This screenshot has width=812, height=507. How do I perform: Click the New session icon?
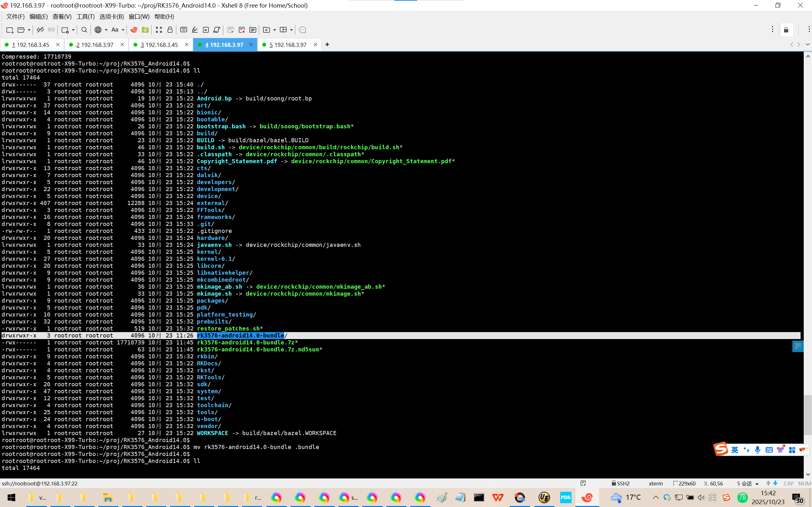(x=10, y=30)
